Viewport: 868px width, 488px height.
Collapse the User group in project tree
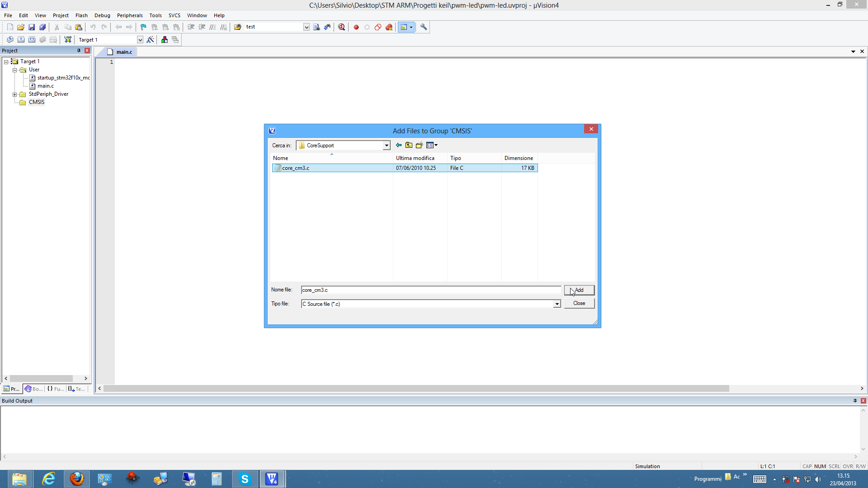[x=14, y=70]
